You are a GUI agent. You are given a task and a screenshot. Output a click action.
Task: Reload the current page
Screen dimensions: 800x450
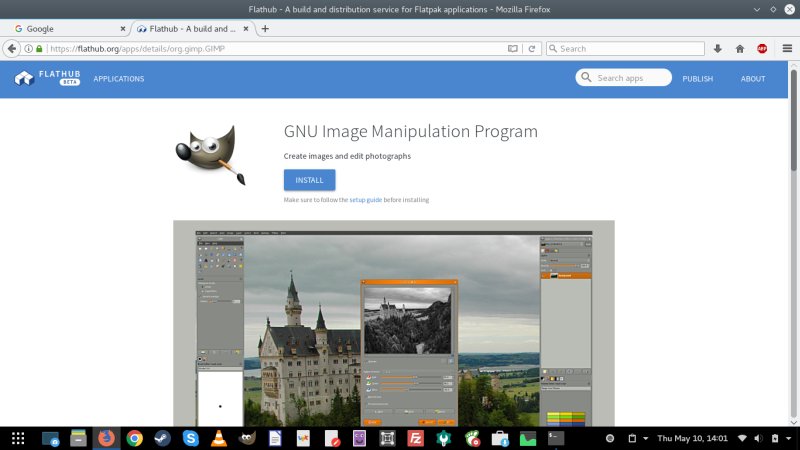pyautogui.click(x=532, y=48)
